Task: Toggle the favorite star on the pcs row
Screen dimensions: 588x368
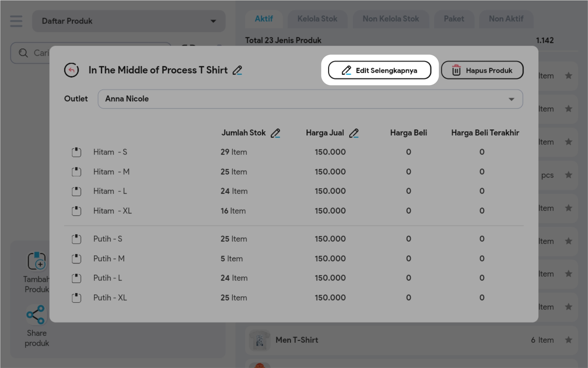Action: [568, 175]
